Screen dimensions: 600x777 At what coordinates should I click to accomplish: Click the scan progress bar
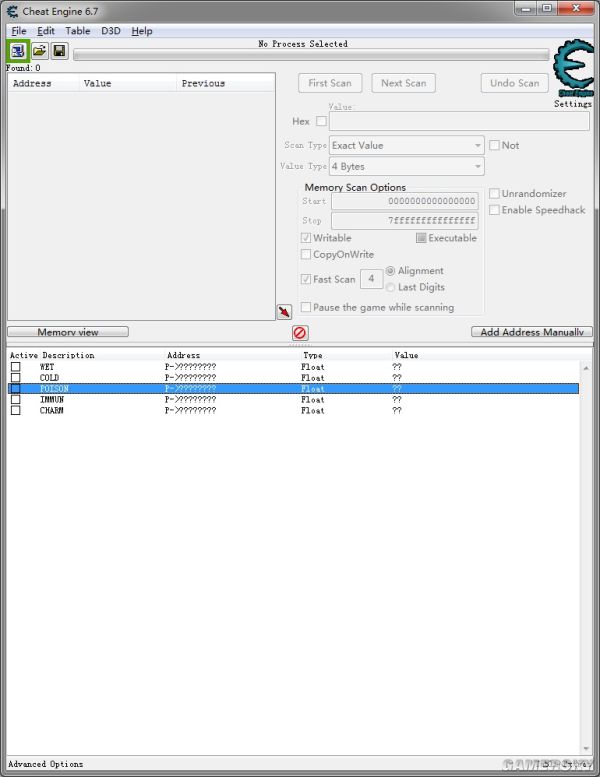coord(311,55)
